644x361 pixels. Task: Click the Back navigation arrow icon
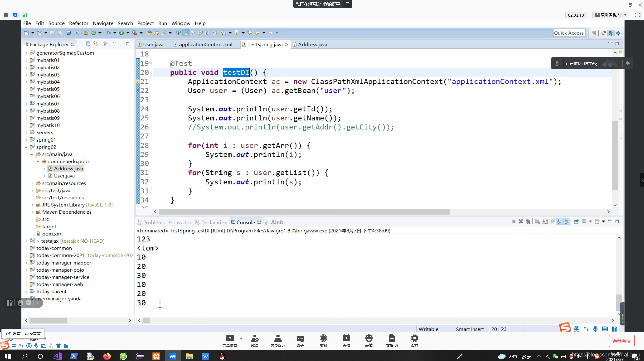pyautogui.click(x=257, y=33)
